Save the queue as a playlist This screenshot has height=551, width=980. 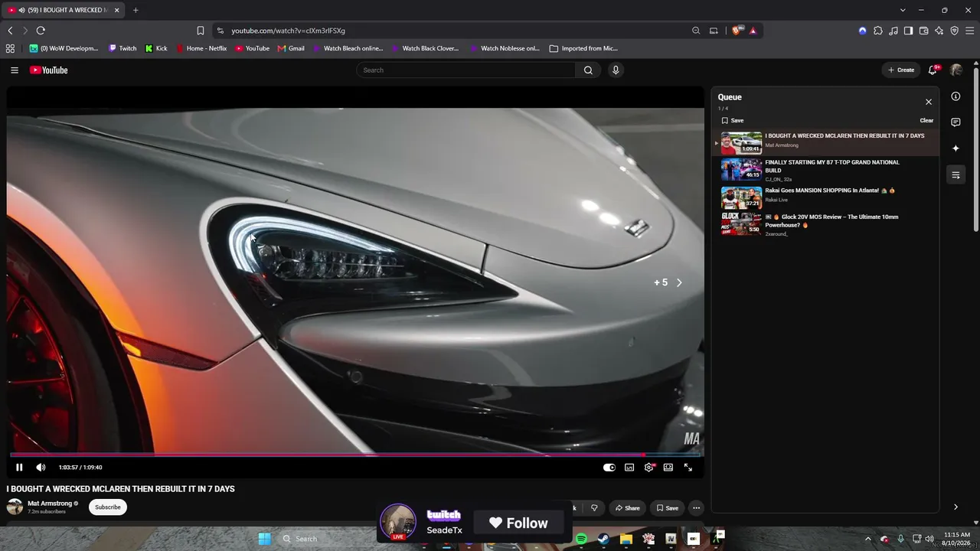733,121
